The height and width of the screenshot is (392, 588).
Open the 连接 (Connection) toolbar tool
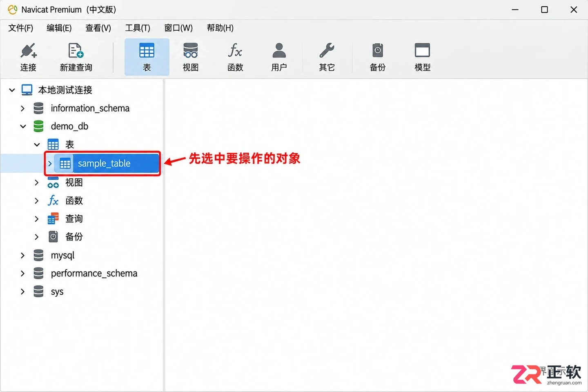click(x=28, y=57)
